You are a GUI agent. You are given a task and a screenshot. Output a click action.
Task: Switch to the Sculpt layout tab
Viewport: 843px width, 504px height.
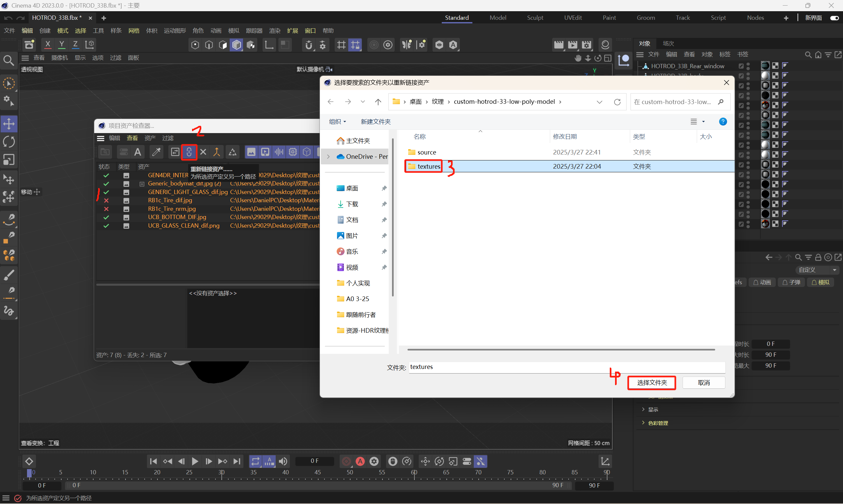point(535,18)
